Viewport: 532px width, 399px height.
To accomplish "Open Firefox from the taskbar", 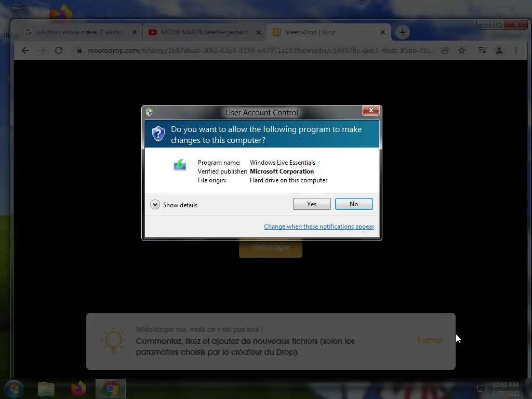I will (x=78, y=389).
